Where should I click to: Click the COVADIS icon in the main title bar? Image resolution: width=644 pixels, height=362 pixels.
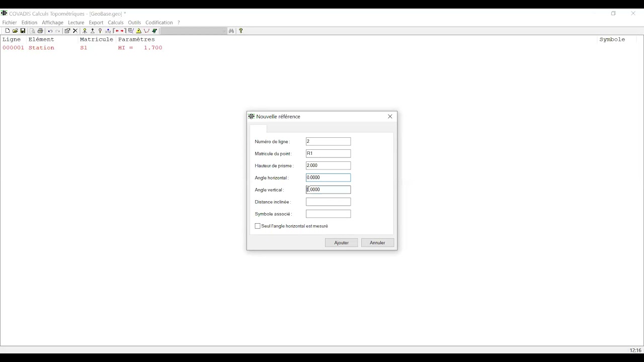click(x=4, y=14)
